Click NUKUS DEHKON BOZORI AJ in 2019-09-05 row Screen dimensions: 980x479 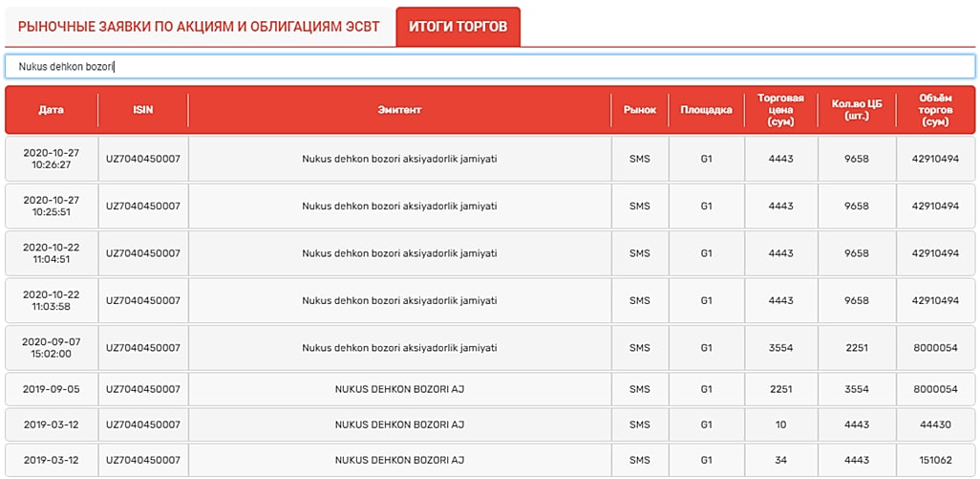coord(400,389)
